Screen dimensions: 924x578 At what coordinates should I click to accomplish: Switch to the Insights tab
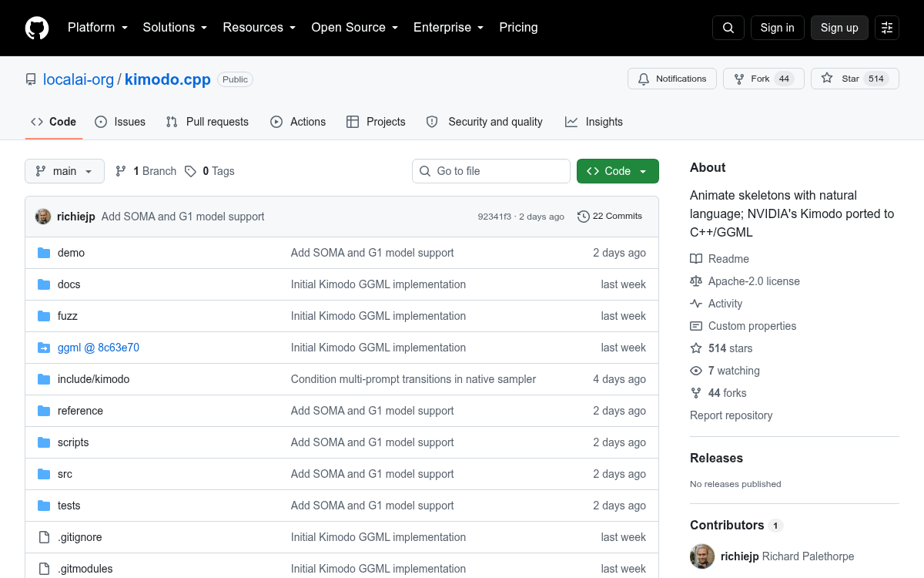pyautogui.click(x=594, y=122)
